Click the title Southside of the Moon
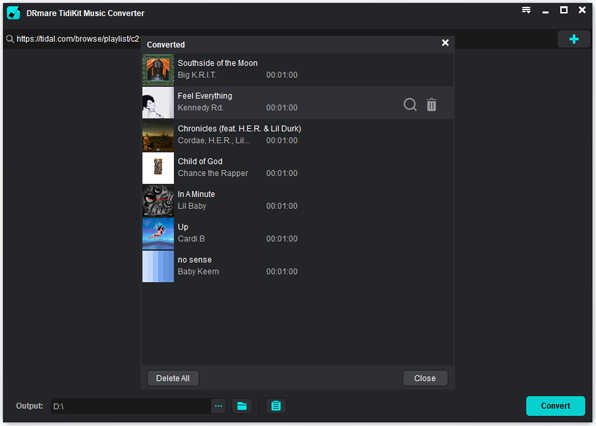 pos(217,63)
